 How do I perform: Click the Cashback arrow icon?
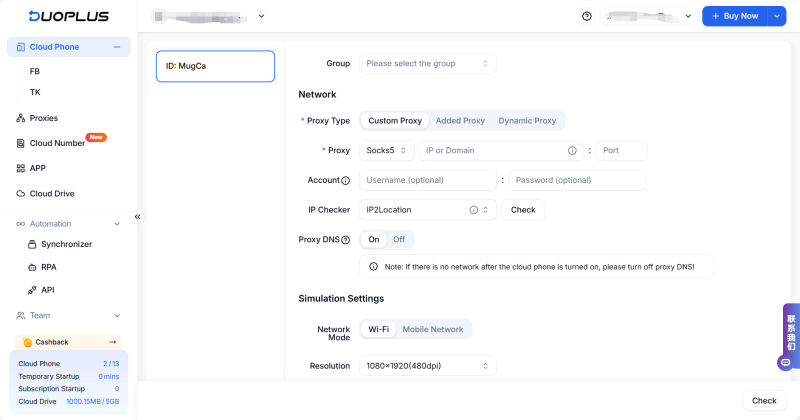113,342
